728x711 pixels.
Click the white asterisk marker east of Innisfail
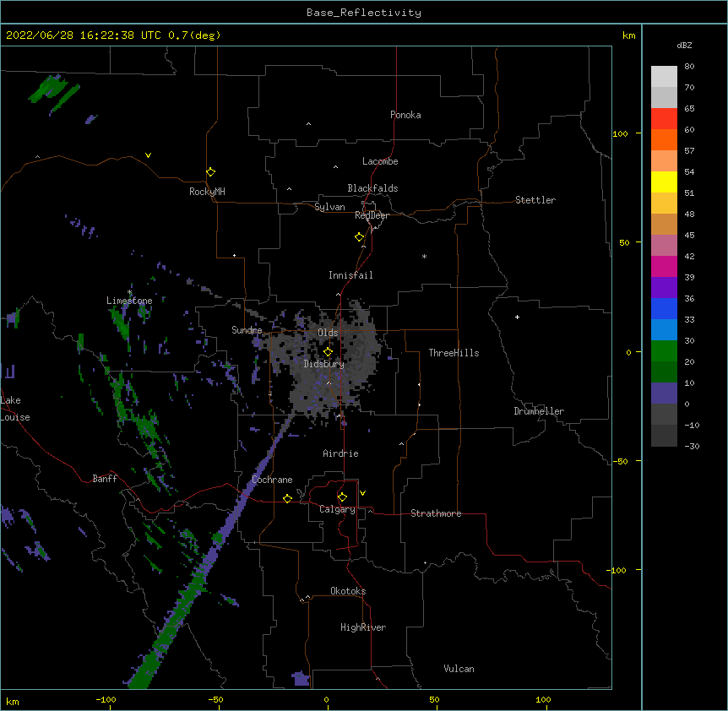point(424,256)
